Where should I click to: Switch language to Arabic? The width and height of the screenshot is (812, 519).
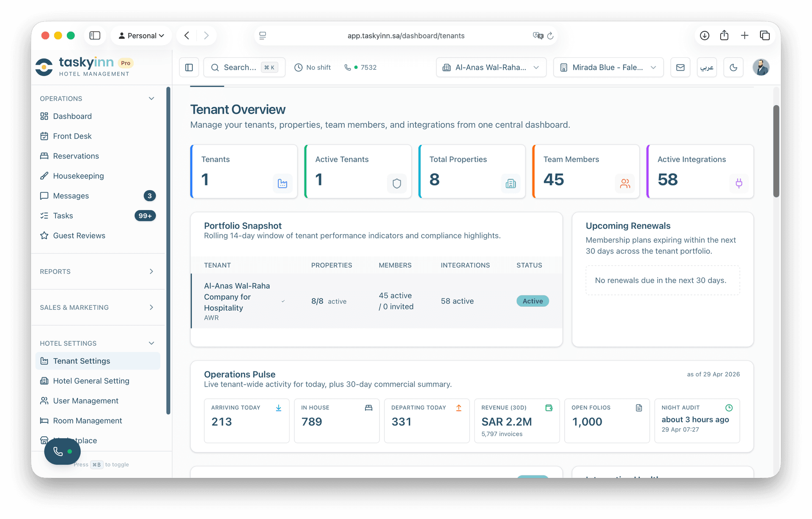point(707,68)
